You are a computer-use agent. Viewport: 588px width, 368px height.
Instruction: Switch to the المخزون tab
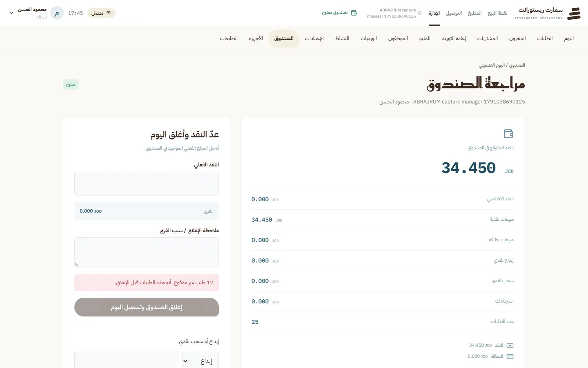click(517, 38)
